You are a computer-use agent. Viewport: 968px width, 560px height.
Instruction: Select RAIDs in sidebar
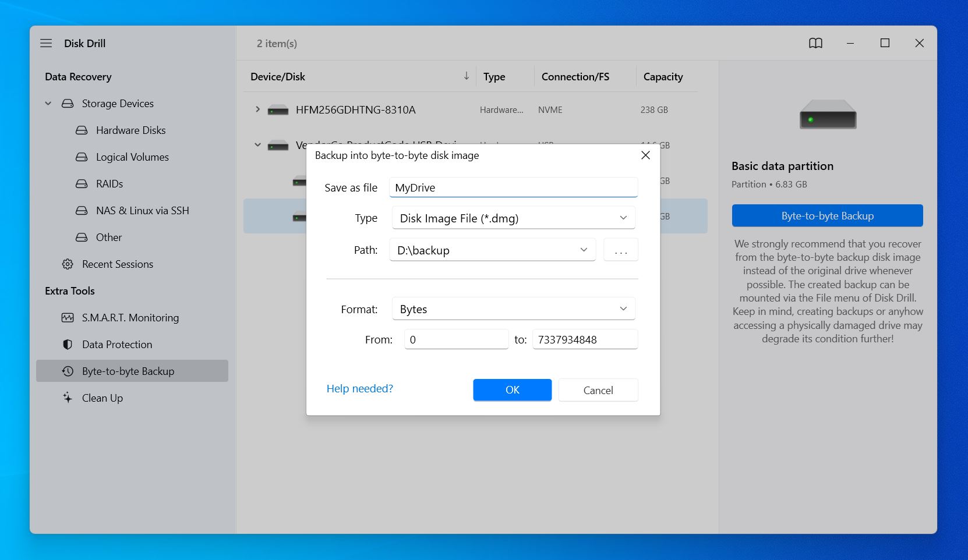[109, 184]
